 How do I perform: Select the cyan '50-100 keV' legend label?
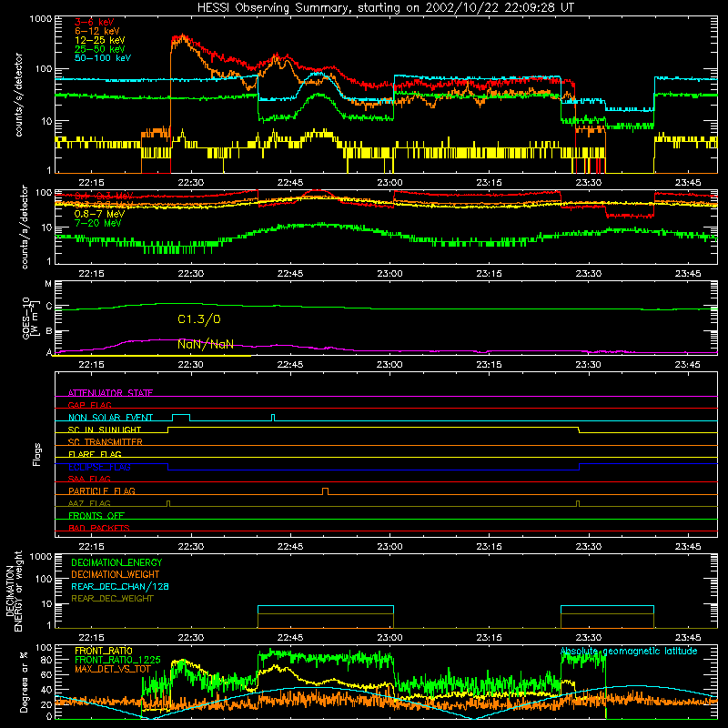pos(103,58)
